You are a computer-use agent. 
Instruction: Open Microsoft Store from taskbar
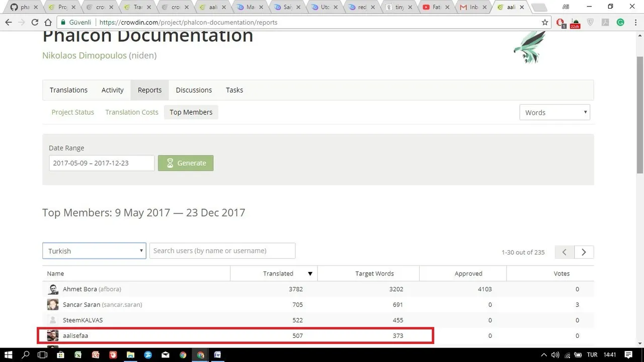tap(60, 355)
